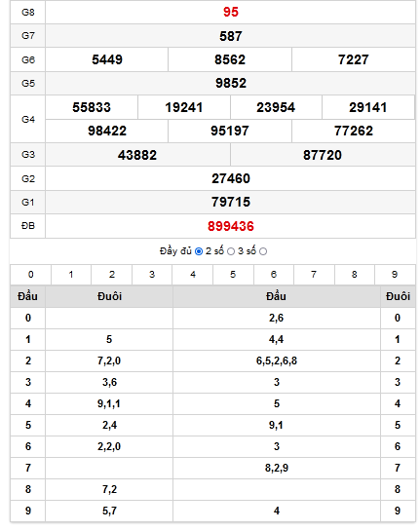Viewport: 420px width, 531px height.
Task: Click the G7 row label
Action: [28, 35]
